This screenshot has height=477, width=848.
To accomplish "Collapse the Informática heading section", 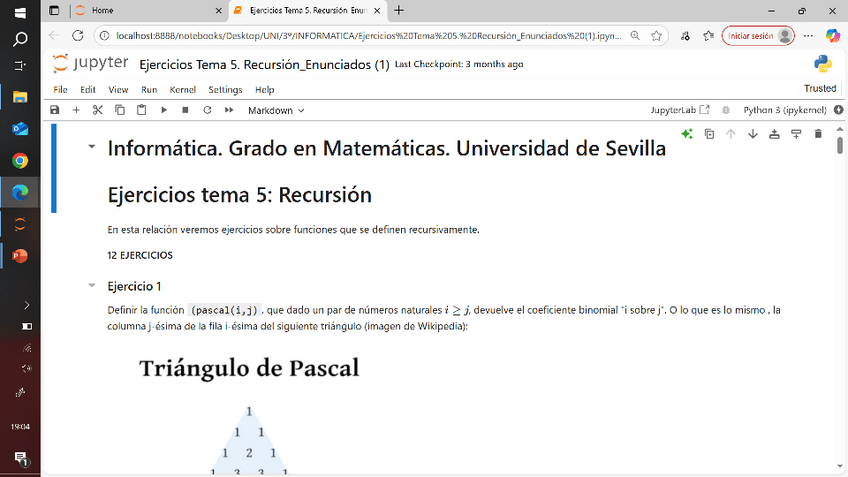I will 91,147.
